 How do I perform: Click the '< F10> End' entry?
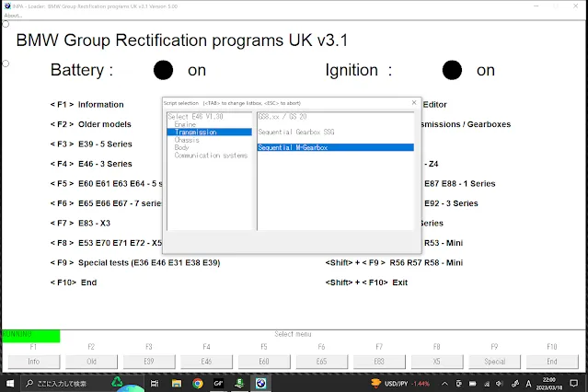coord(74,282)
